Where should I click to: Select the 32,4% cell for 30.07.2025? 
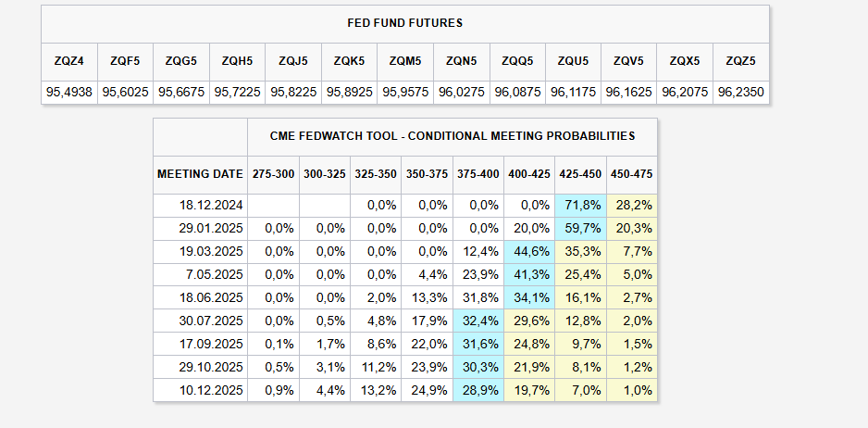pos(478,321)
